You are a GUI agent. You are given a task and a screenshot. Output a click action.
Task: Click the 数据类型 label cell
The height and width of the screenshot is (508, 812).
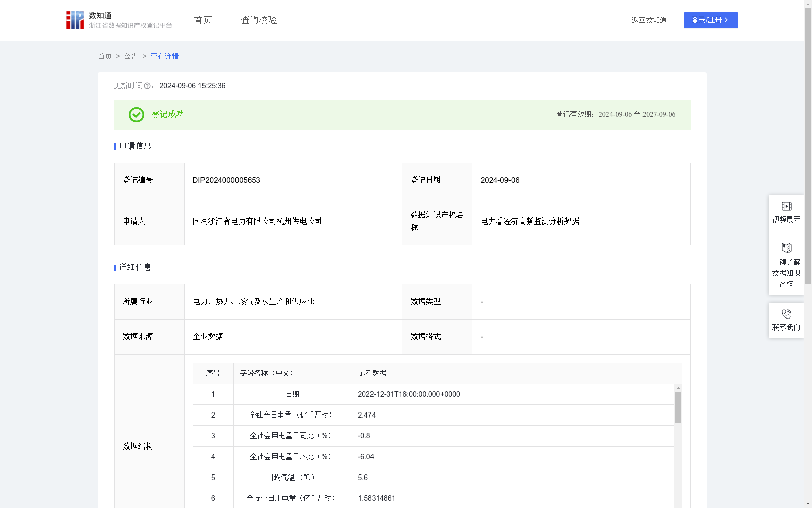click(x=437, y=302)
